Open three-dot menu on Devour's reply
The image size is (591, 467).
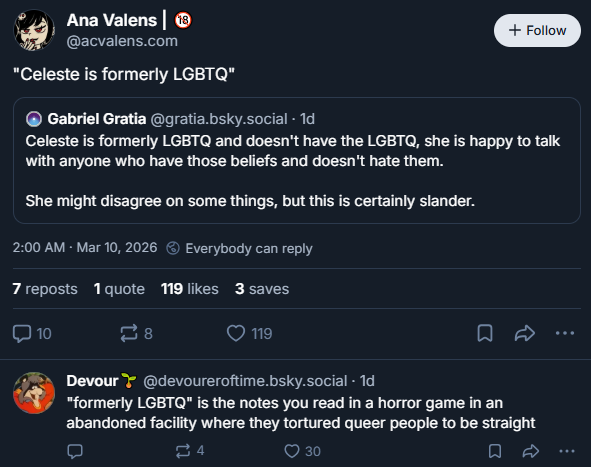pos(567,451)
